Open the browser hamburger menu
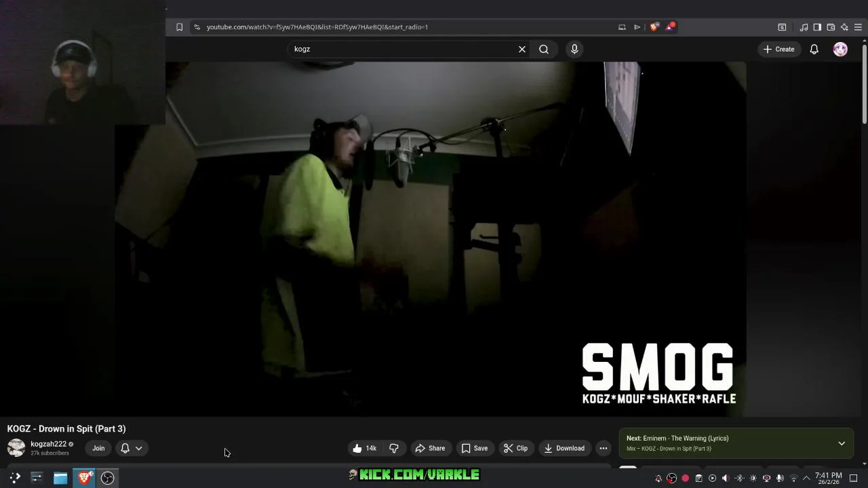The width and height of the screenshot is (868, 488). coord(858,27)
